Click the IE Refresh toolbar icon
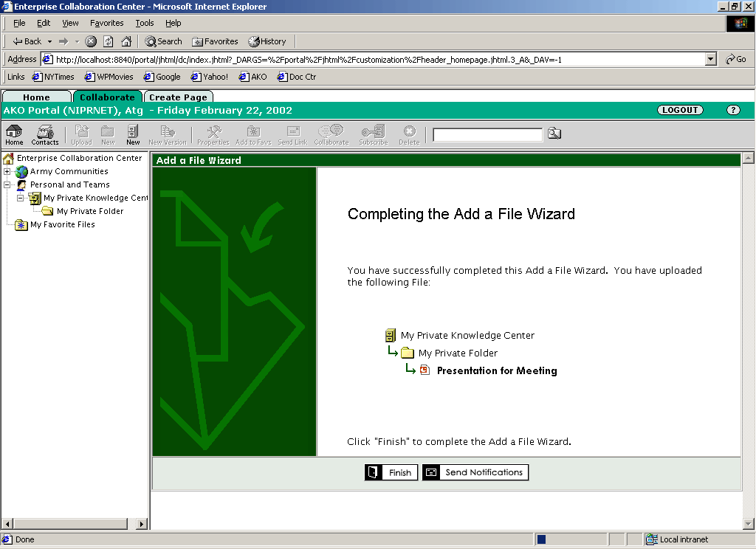 coord(109,41)
